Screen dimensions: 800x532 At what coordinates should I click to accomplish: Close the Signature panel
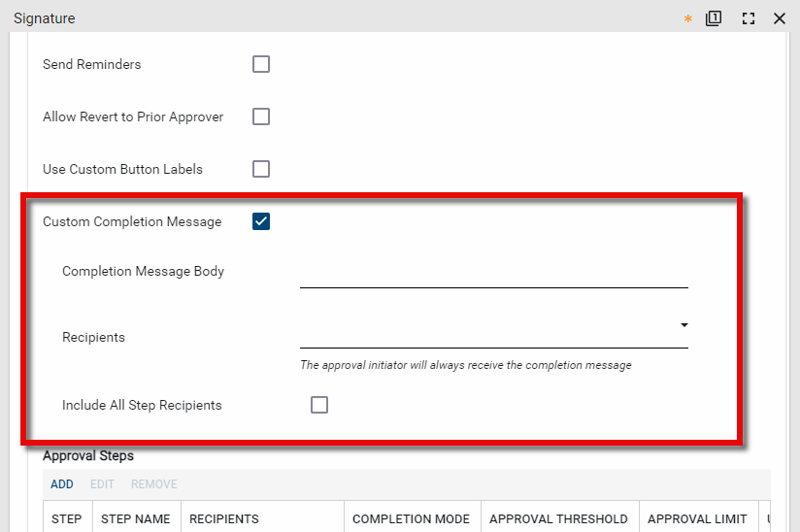[779, 18]
